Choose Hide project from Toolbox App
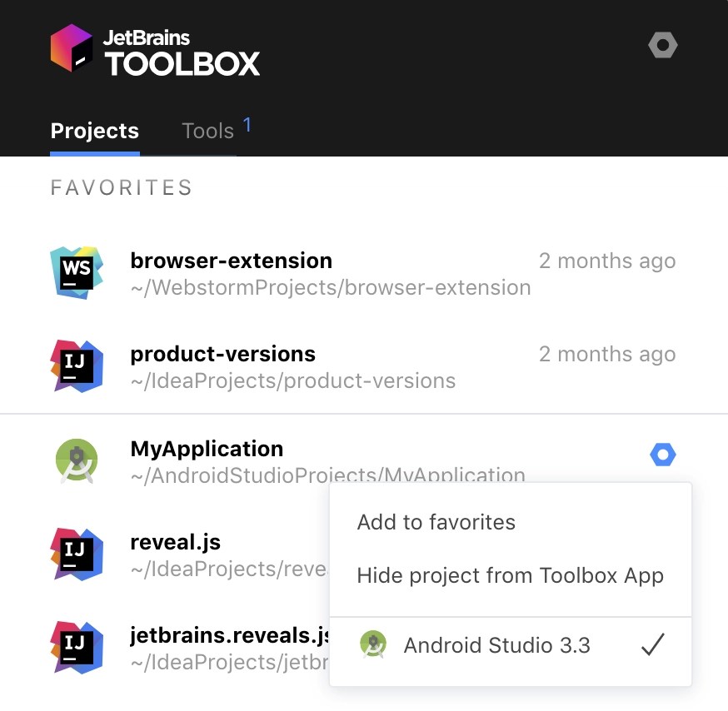 coord(511,575)
